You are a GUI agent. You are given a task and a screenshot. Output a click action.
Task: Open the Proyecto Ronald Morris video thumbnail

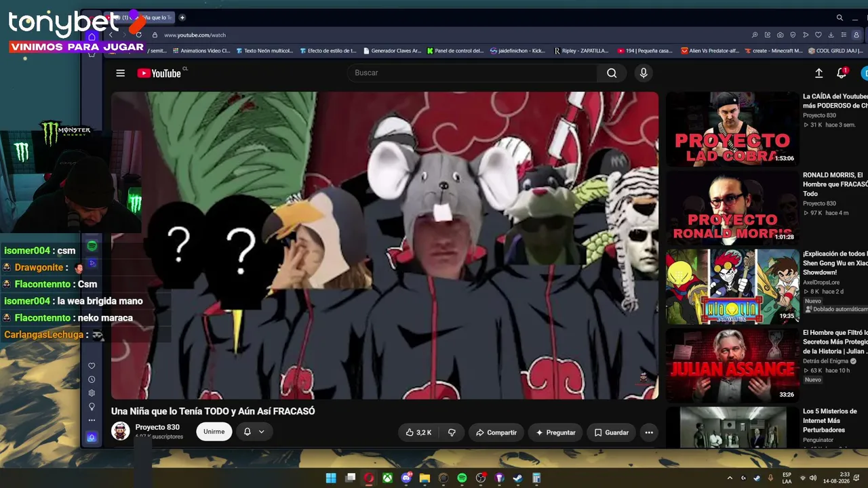[x=732, y=207]
